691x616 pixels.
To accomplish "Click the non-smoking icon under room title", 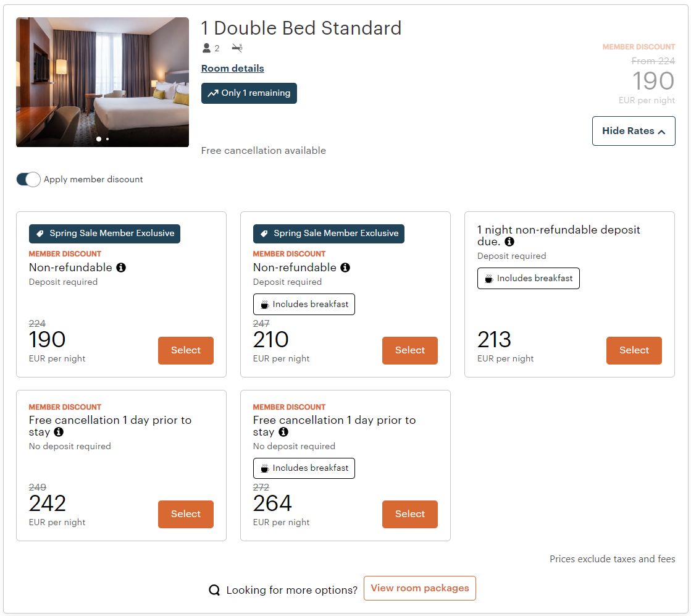I will click(x=237, y=48).
